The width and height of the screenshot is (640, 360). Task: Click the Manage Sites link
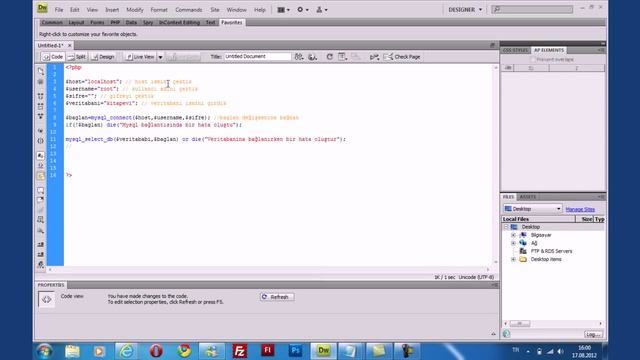coord(580,209)
